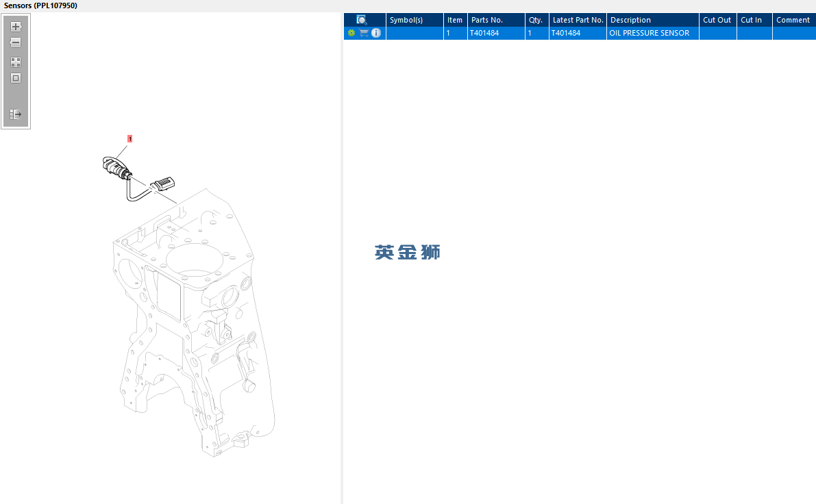Click the Cut Out column header
The image size is (816, 504).
point(717,20)
